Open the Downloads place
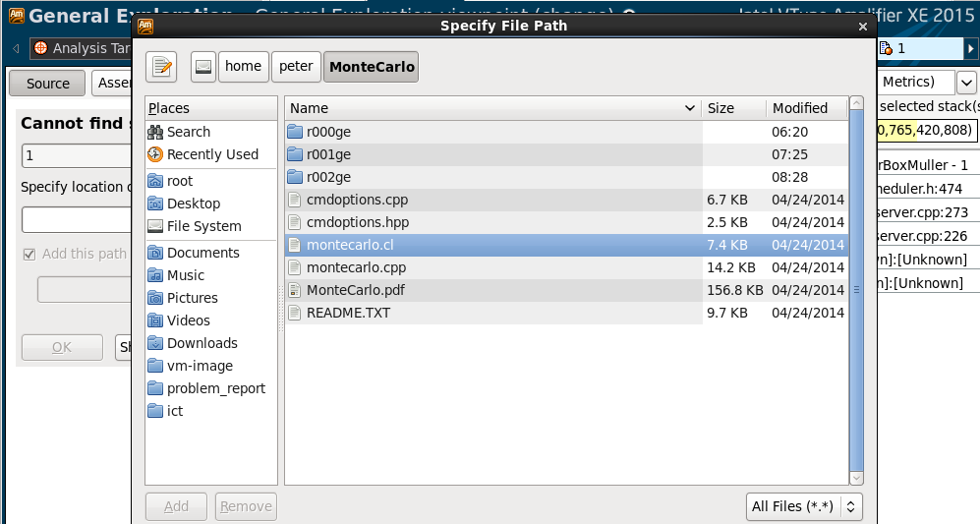The width and height of the screenshot is (980, 524). point(211,343)
